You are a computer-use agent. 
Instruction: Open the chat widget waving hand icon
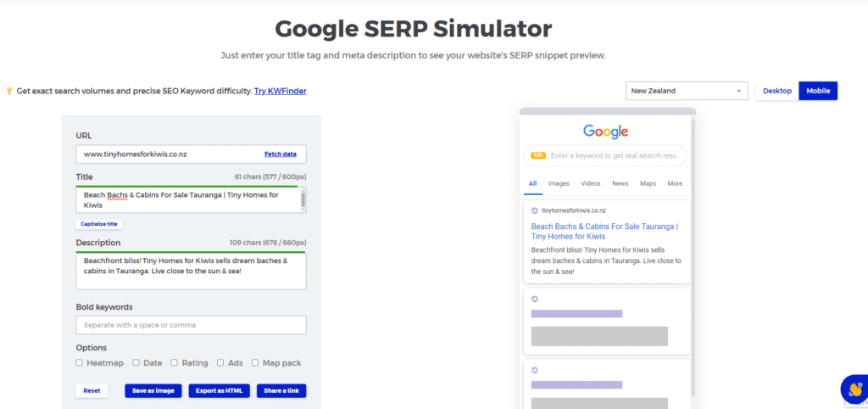click(854, 389)
